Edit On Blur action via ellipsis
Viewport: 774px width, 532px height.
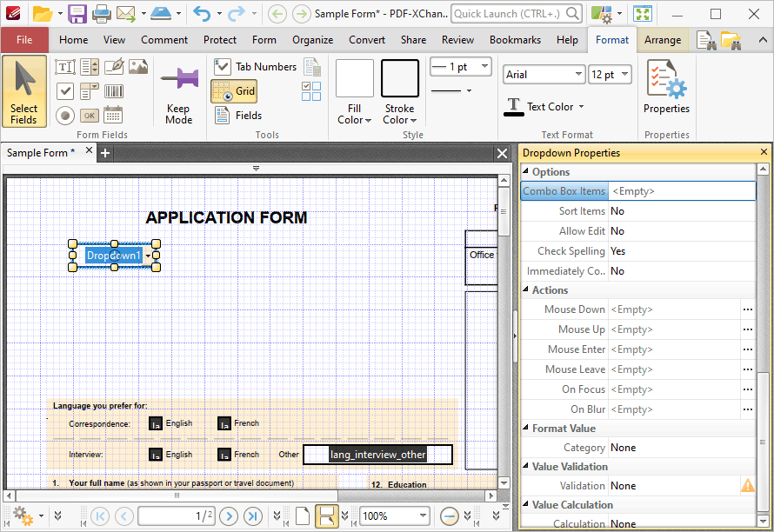(x=748, y=409)
